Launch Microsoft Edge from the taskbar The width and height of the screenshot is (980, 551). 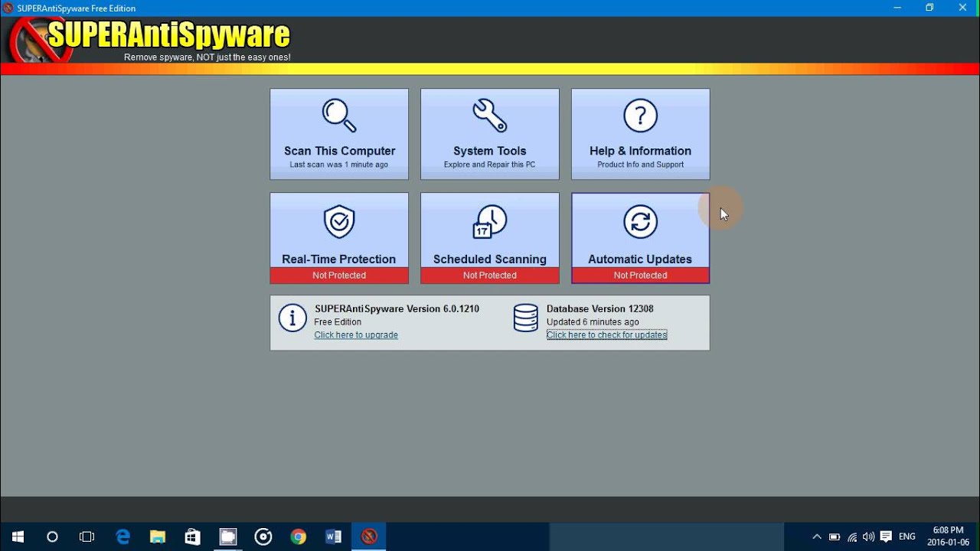click(122, 537)
